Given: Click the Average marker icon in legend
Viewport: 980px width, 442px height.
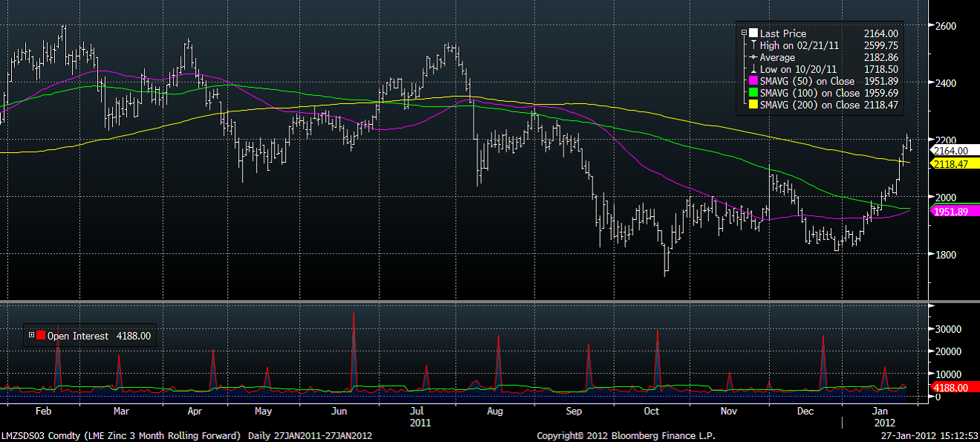Looking at the screenshot, I should [753, 57].
